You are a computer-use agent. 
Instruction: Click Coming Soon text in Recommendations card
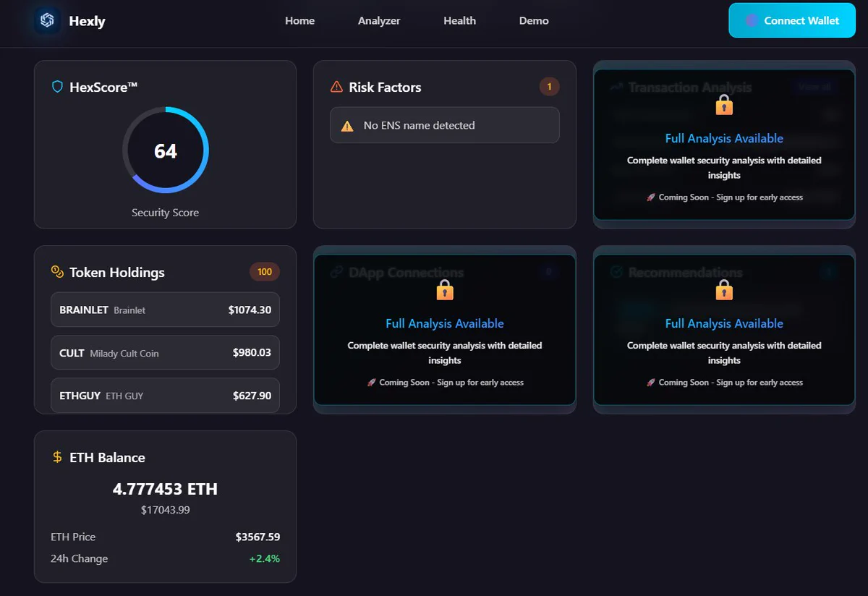731,382
